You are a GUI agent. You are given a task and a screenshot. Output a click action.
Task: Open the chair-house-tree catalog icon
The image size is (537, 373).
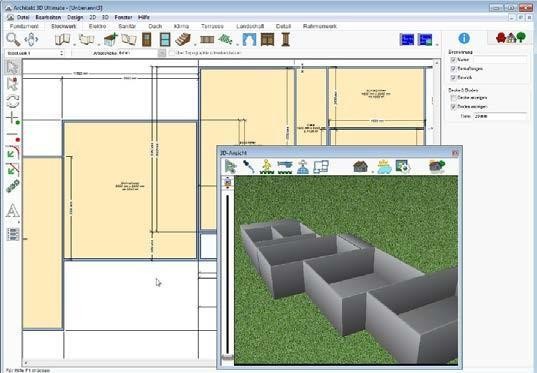coord(511,38)
